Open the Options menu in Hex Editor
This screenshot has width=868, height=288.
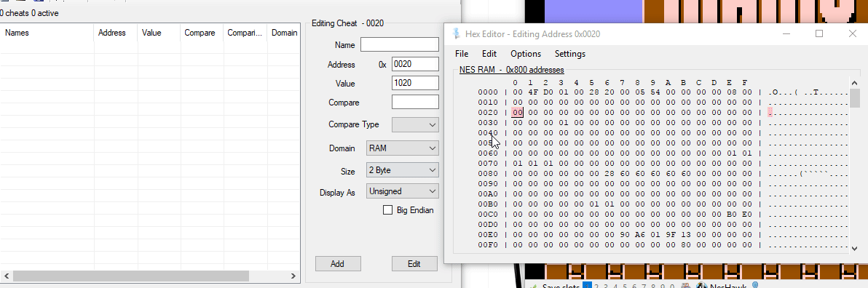coord(526,54)
